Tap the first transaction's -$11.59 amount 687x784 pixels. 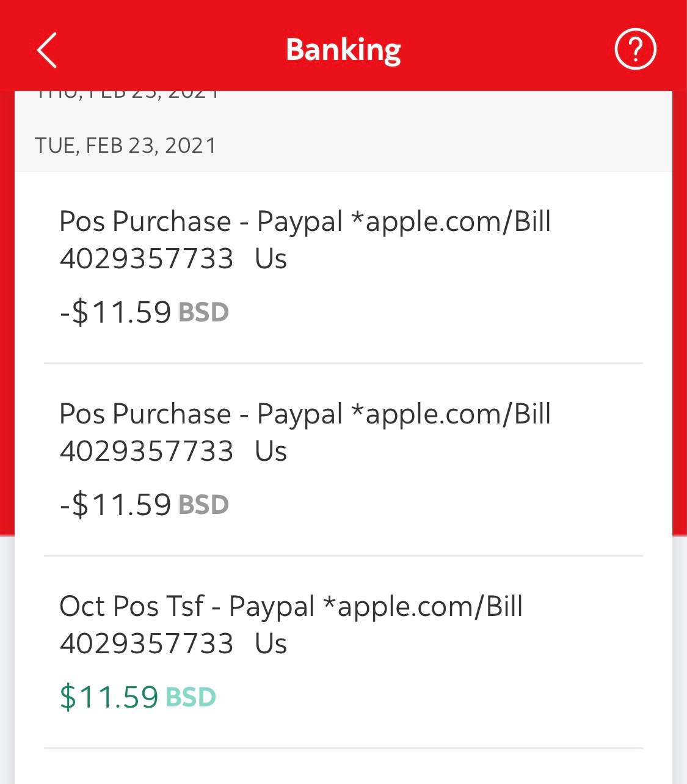(116, 312)
